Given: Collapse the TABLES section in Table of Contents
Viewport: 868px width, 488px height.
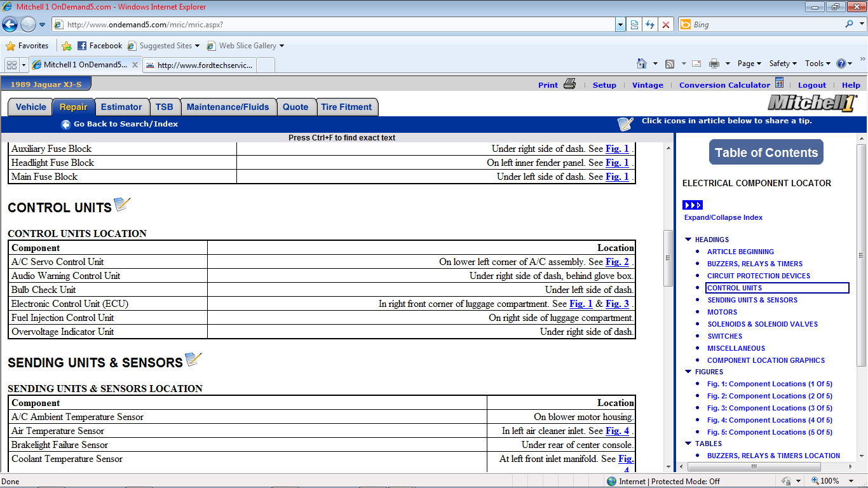Looking at the screenshot, I should (x=688, y=444).
